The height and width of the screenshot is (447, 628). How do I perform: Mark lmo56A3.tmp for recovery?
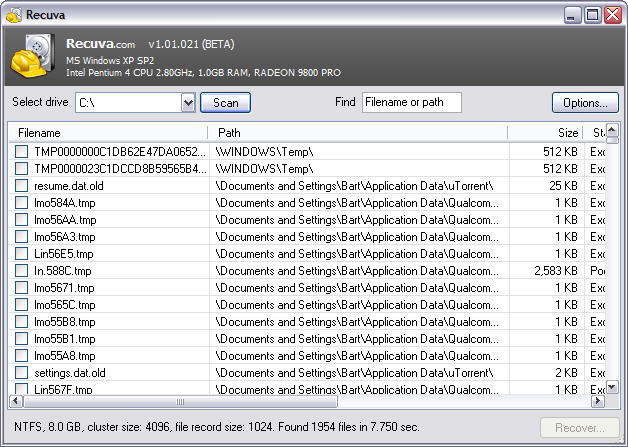coord(22,237)
